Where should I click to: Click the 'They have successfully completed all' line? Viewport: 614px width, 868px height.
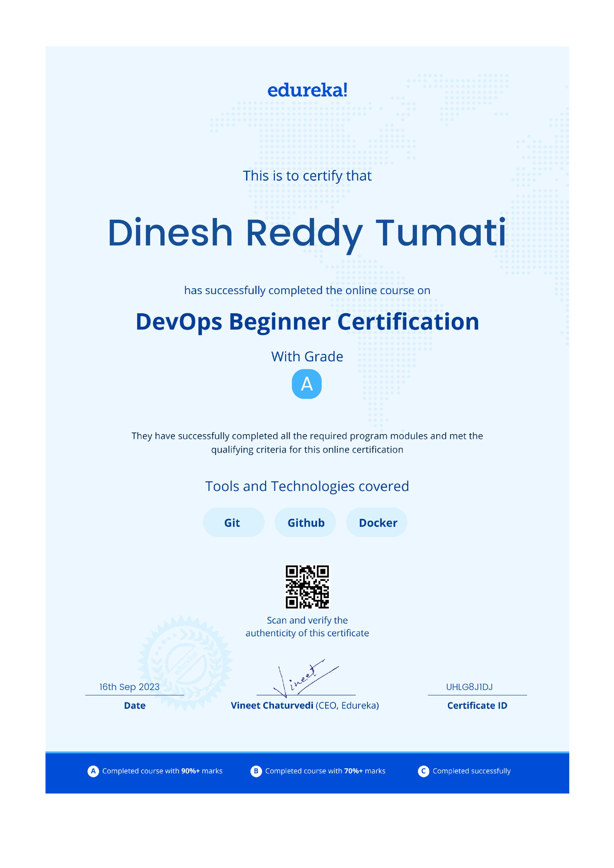click(x=307, y=436)
